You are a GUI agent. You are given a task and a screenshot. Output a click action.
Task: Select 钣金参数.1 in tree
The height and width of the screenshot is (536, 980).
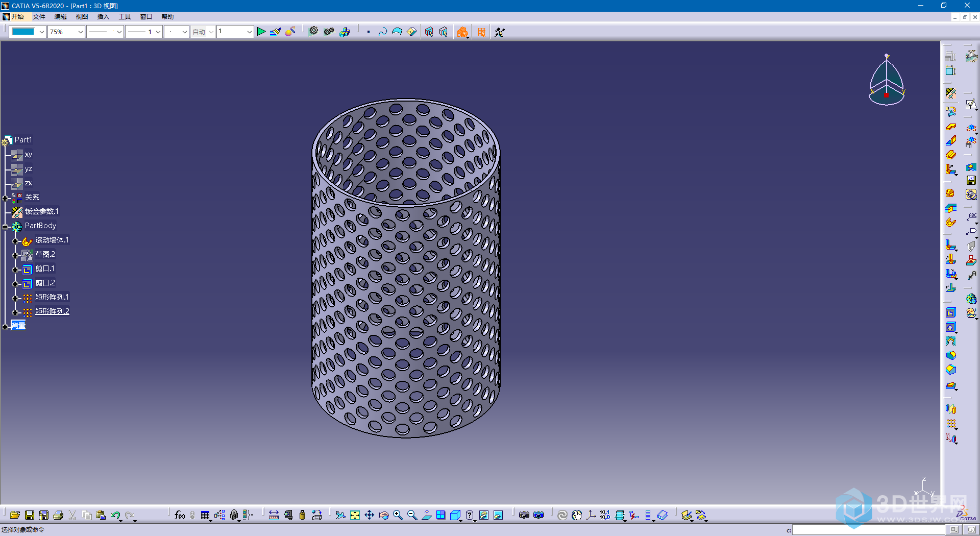coord(41,211)
